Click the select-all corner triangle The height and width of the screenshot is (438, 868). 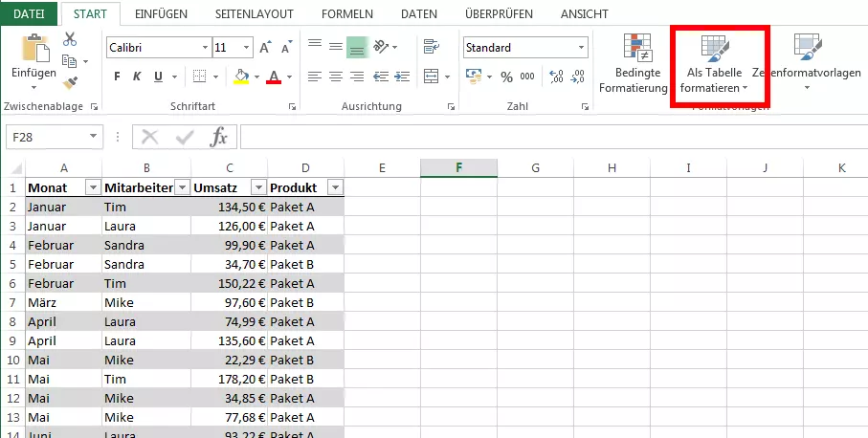pos(16,168)
